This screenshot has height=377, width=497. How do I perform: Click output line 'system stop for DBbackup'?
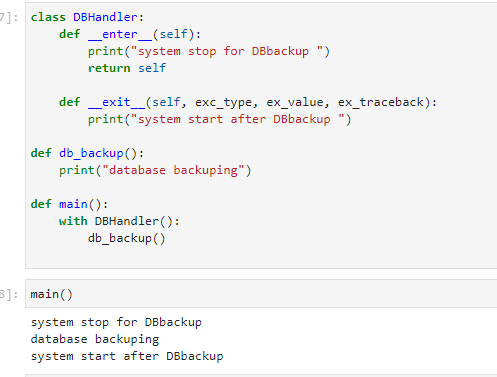[x=116, y=322]
